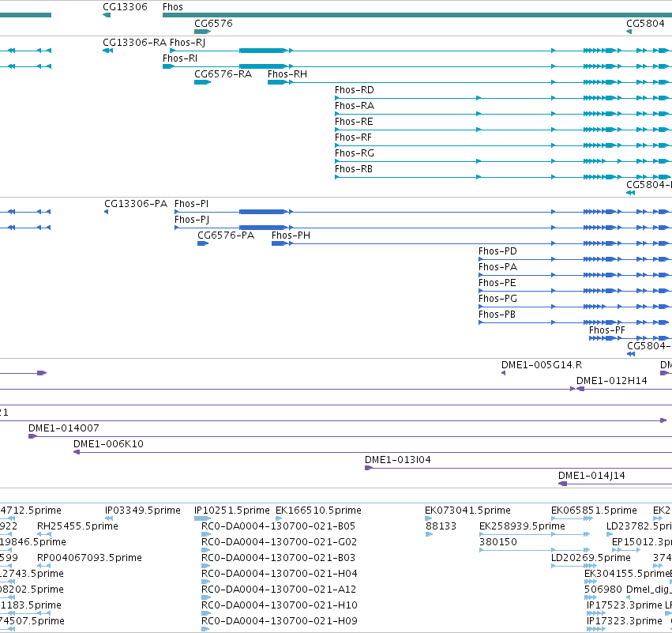Select the Fhos gene label
This screenshot has height=633, width=672.
pyautogui.click(x=173, y=7)
